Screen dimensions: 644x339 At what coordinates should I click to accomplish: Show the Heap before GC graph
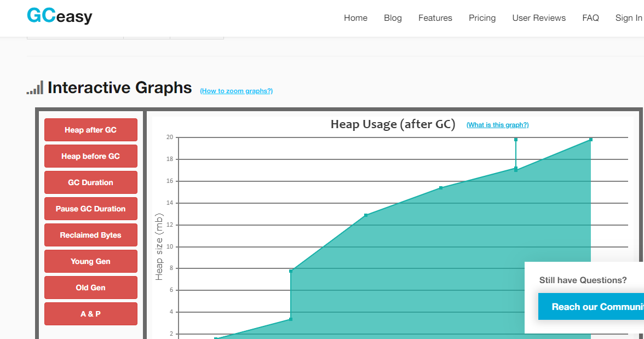(91, 156)
